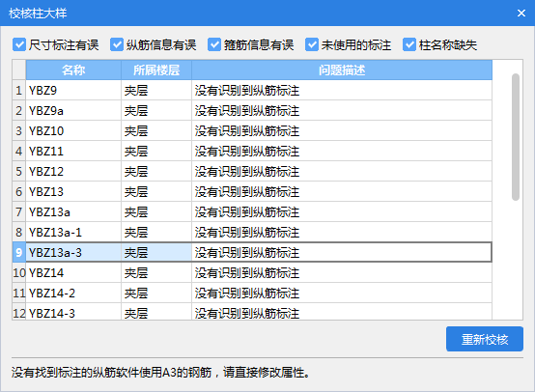Click the 名称 column header

(73, 70)
